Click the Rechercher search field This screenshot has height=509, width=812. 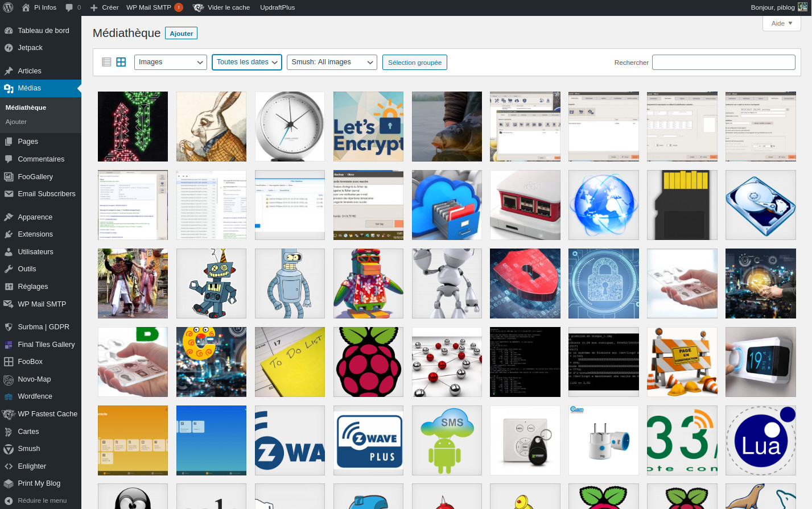point(723,63)
